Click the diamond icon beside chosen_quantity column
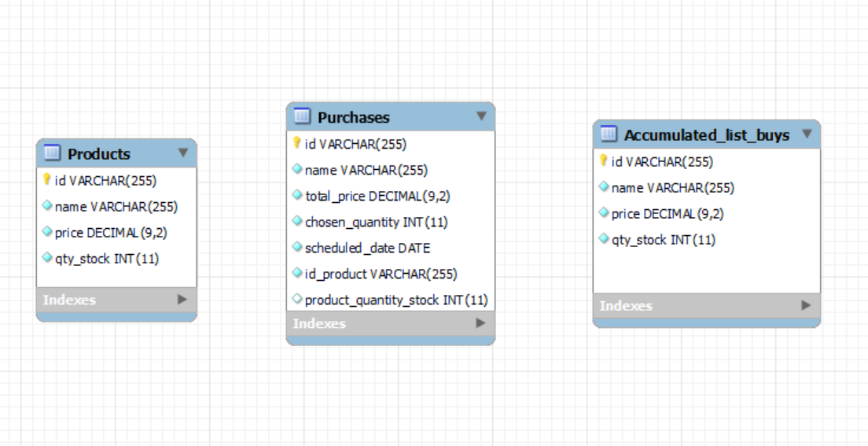The height and width of the screenshot is (446, 868). [x=297, y=221]
